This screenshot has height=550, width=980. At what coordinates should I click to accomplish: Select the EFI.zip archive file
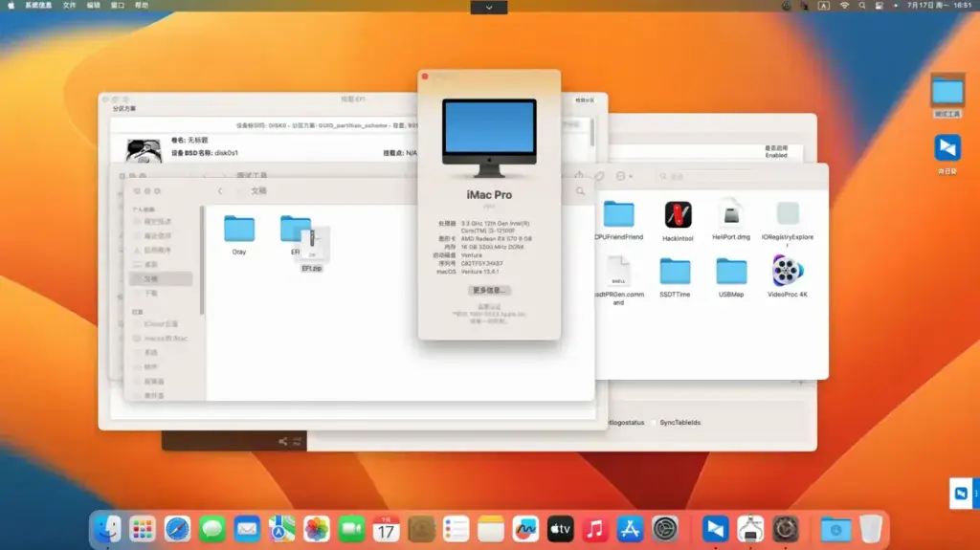point(312,245)
